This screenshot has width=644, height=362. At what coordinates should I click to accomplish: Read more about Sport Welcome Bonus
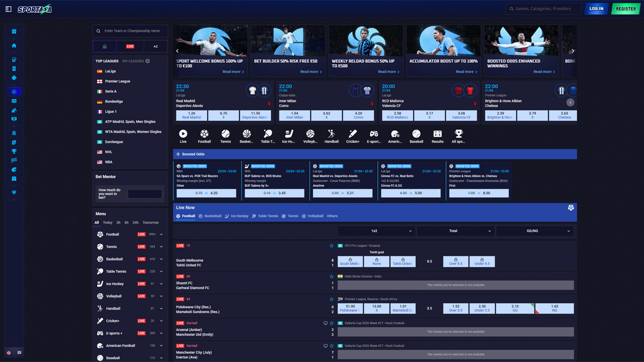pyautogui.click(x=233, y=72)
